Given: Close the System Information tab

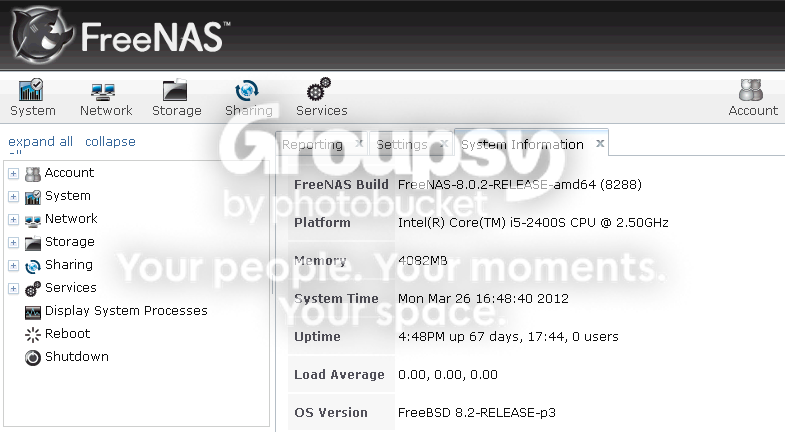Looking at the screenshot, I should [600, 144].
